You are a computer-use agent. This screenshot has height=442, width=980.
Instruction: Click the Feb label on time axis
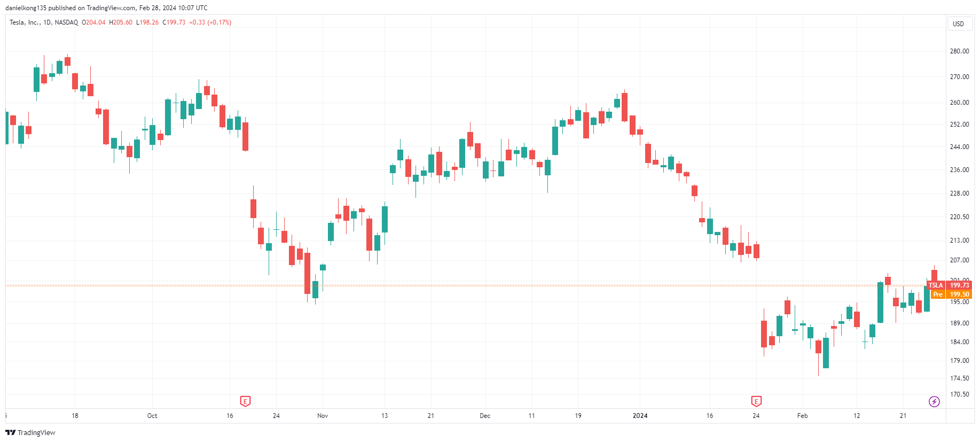802,416
